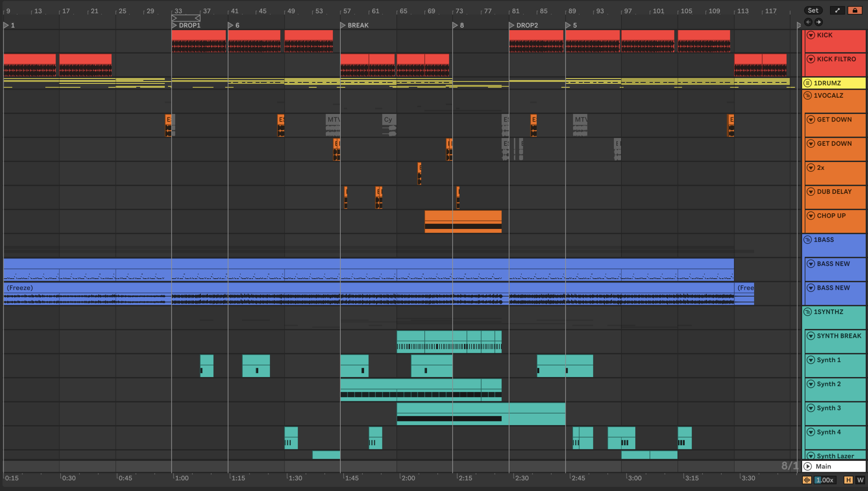Jump to next locator arrow
This screenshot has height=491, width=868.
[818, 22]
